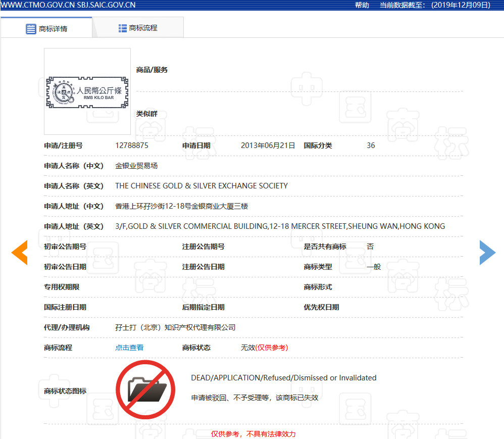Select the 是否共有商标 value 否

370,247
